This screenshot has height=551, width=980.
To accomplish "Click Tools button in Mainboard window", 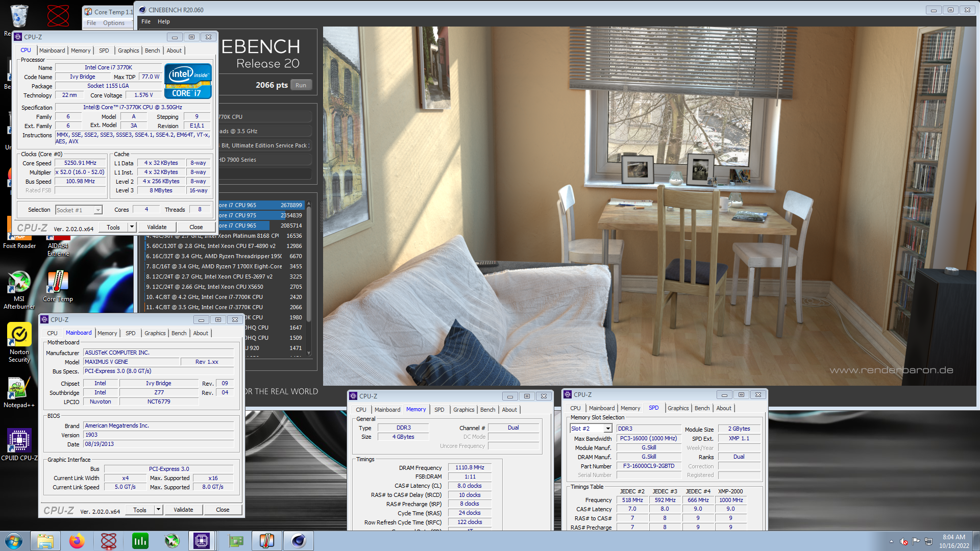I will pos(140,510).
